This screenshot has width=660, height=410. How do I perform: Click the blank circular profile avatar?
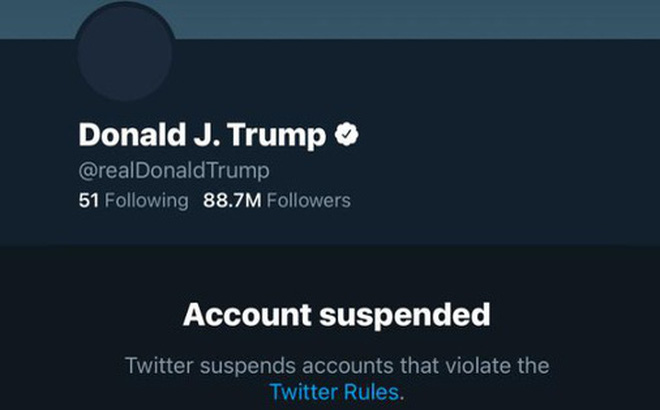tap(126, 50)
